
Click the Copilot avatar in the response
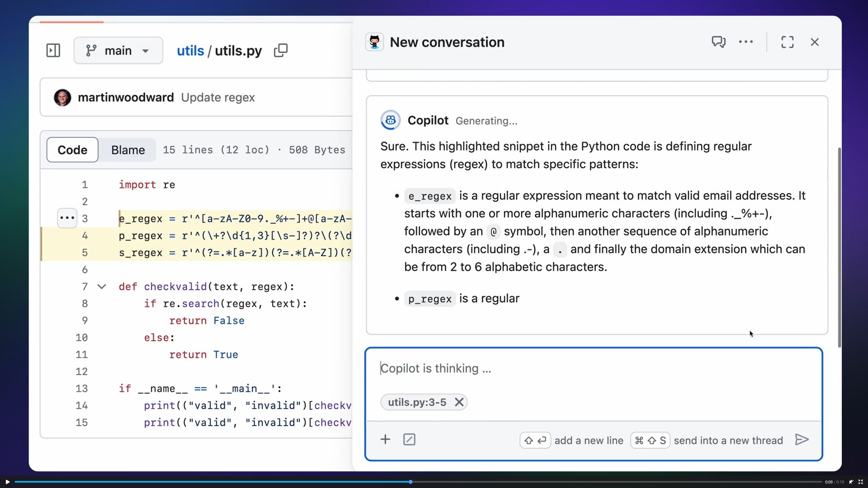click(390, 120)
